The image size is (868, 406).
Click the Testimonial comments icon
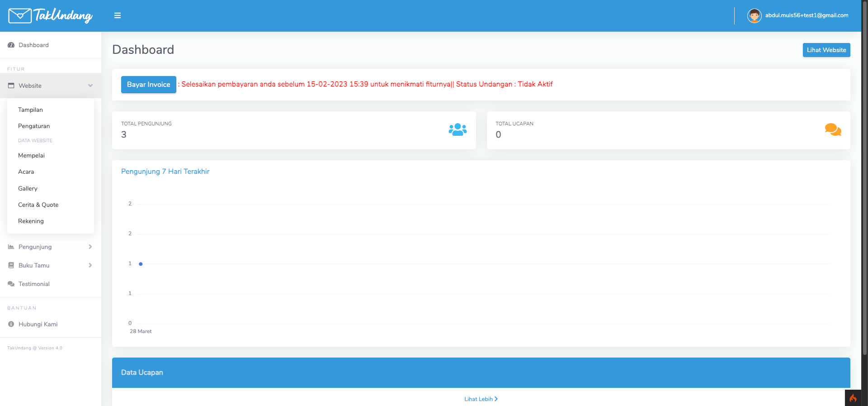(11, 284)
